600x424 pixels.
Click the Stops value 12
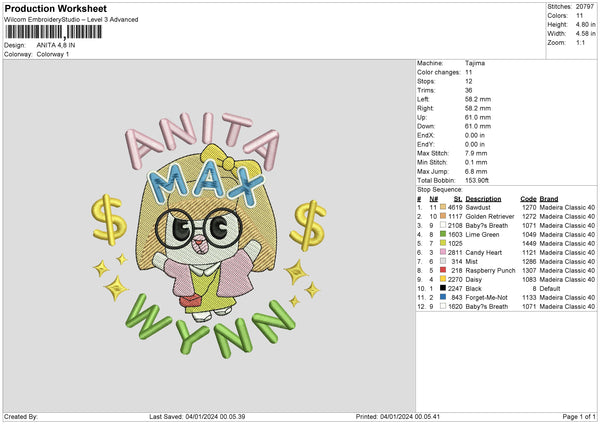[x=469, y=82]
